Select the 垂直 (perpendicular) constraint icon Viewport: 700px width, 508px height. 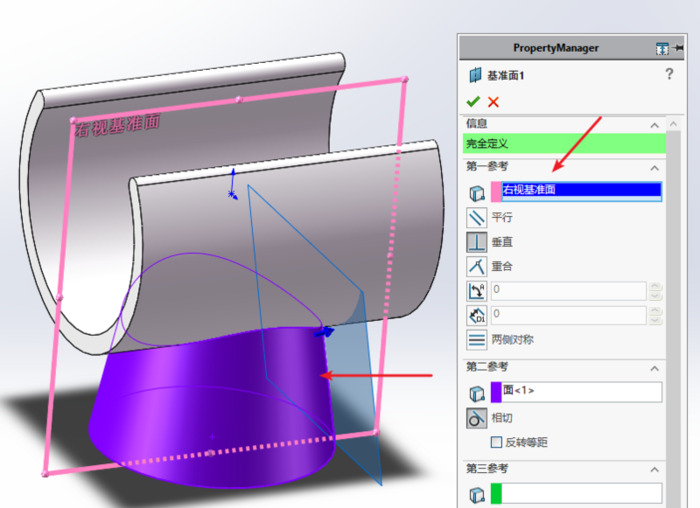(477, 242)
